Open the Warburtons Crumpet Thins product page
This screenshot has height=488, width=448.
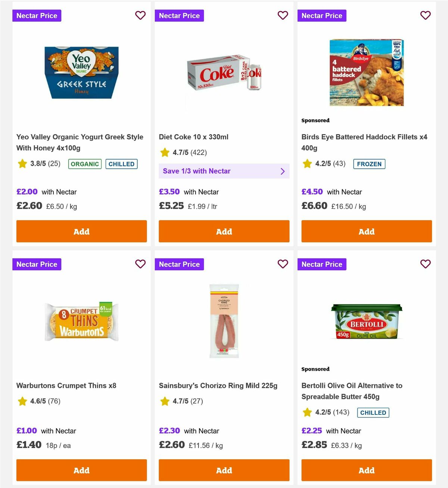click(x=66, y=385)
